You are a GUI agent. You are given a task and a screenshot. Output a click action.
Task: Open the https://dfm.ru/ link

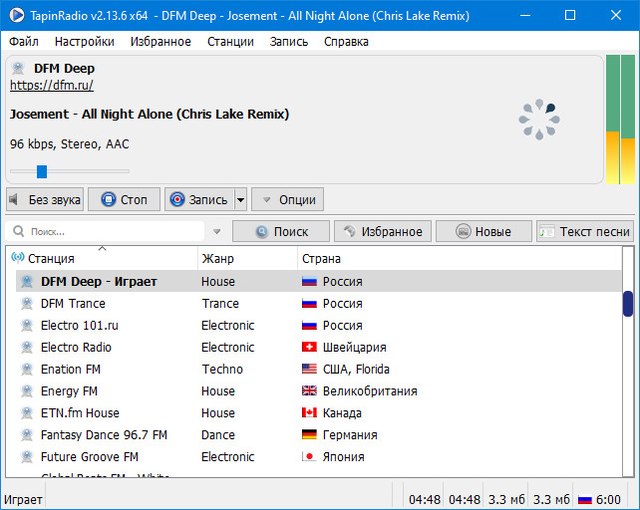tap(52, 86)
